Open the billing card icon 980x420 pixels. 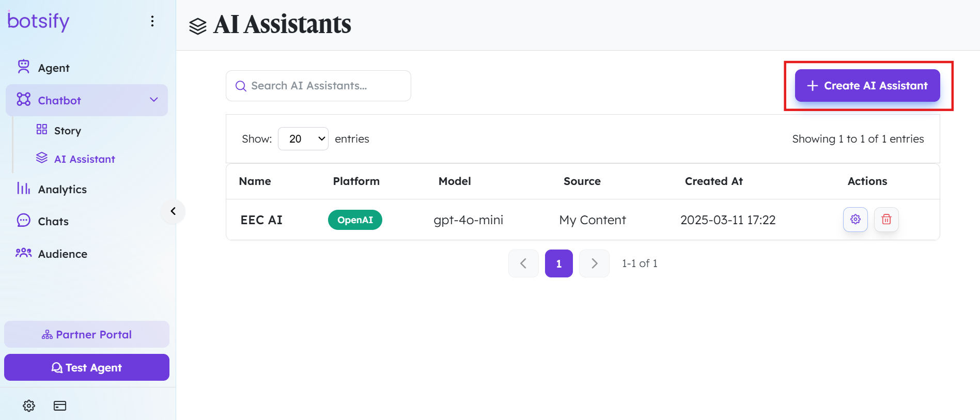[x=60, y=406]
